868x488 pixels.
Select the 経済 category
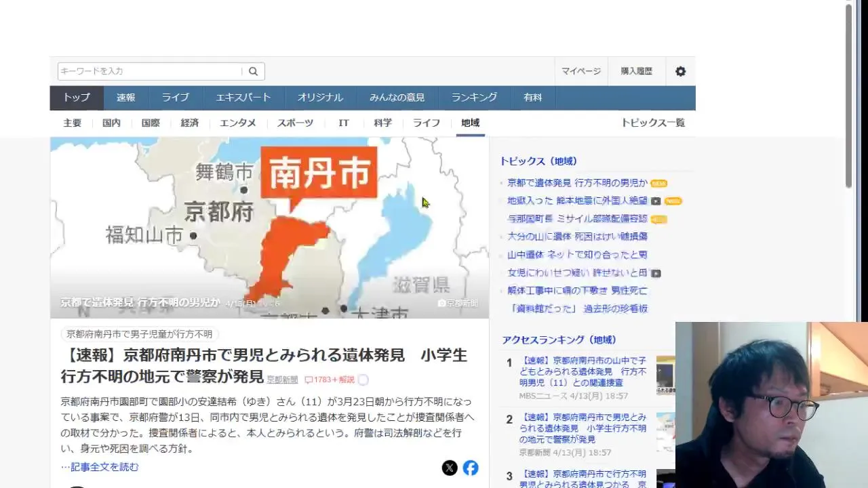click(190, 123)
